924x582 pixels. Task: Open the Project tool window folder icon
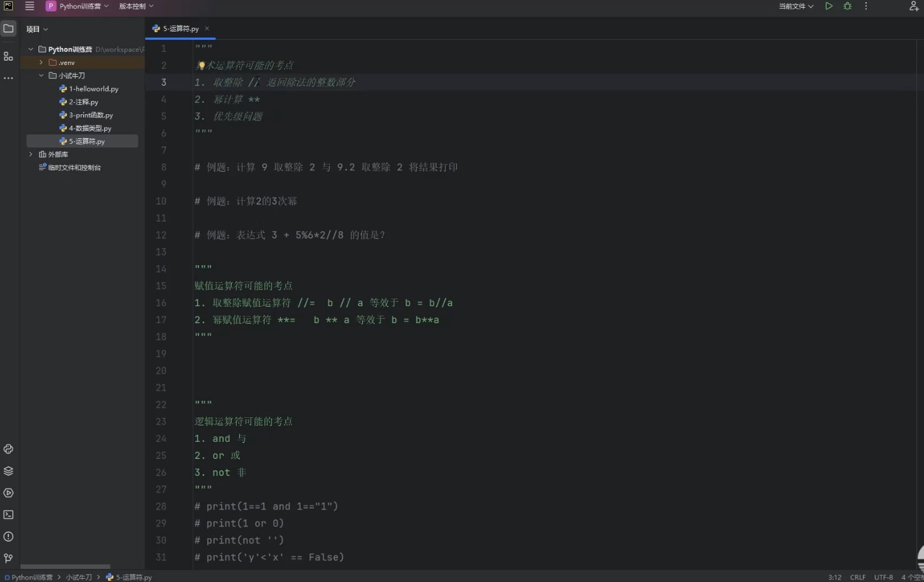coord(8,28)
